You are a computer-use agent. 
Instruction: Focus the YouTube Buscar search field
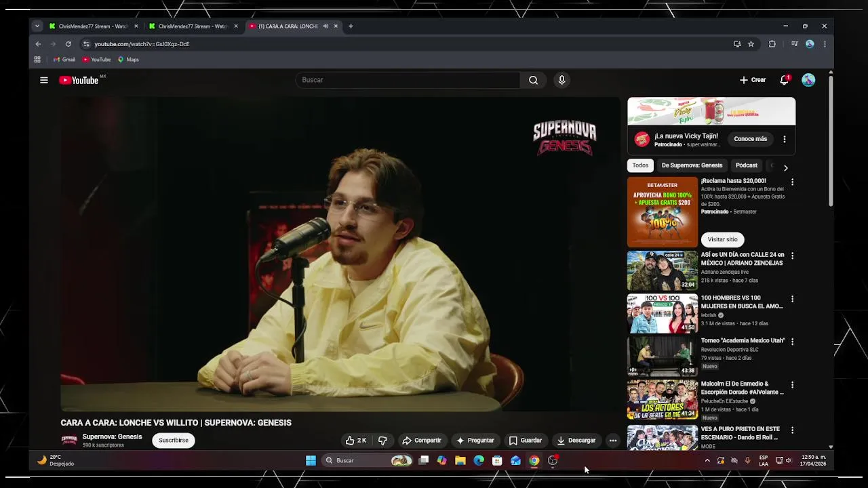pos(408,80)
